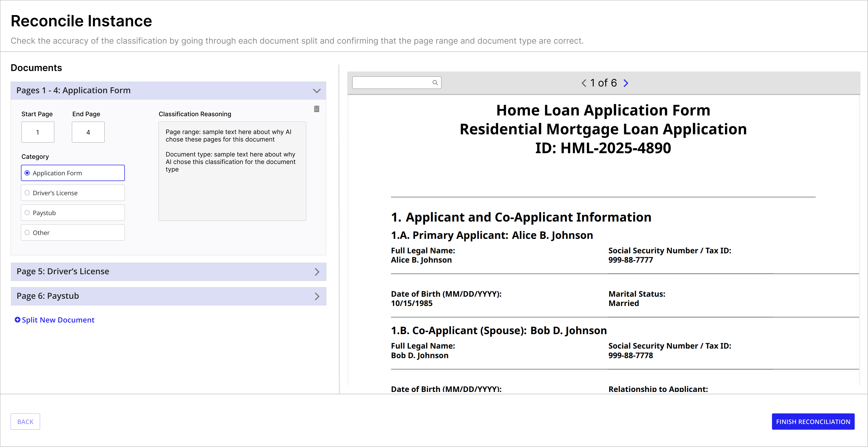Screen dimensions: 868x448
Task: Click the Documents section heading
Action: (36, 68)
